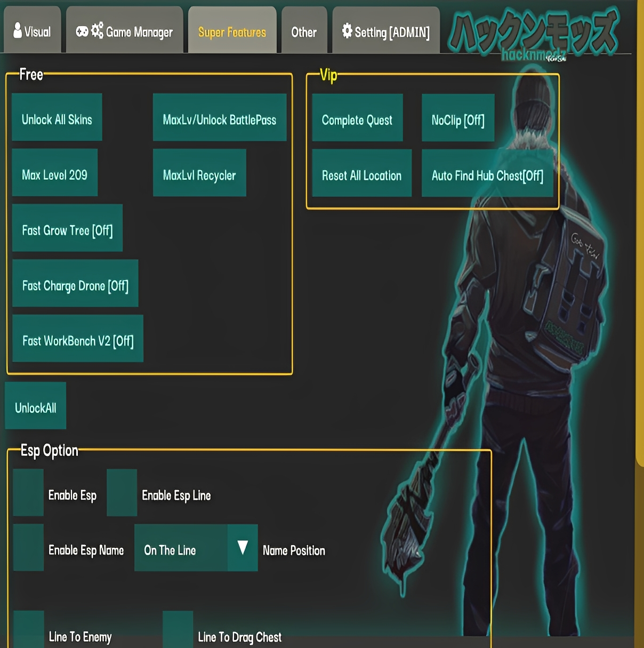Check the Enable Esp Name box
644x648 pixels.
coord(28,548)
